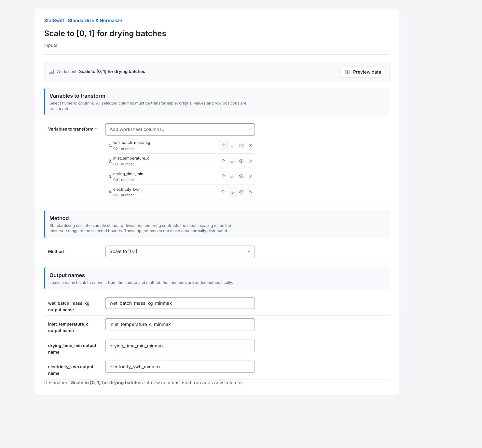
Task: Open StatSwift · Standardize & Normalize breadcrumb link
Action: pos(83,21)
